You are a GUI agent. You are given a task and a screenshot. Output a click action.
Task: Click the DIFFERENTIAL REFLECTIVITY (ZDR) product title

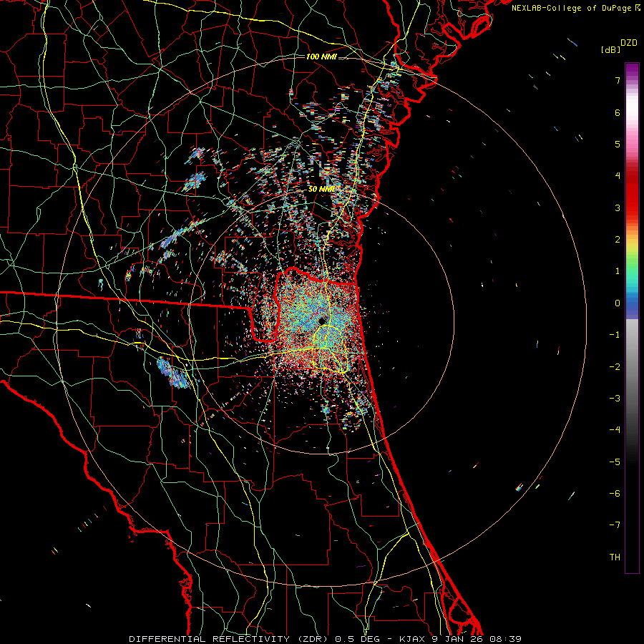click(230, 639)
